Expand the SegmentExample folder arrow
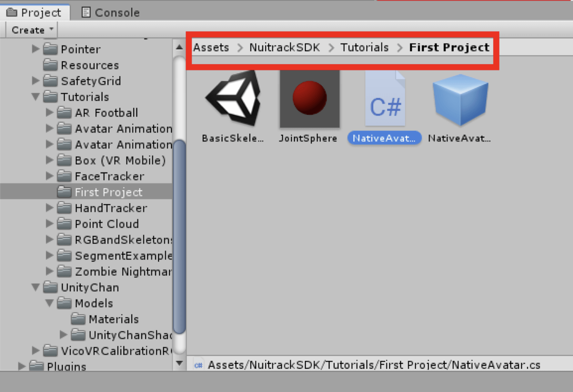Image resolution: width=573 pixels, height=392 pixels. click(x=49, y=256)
